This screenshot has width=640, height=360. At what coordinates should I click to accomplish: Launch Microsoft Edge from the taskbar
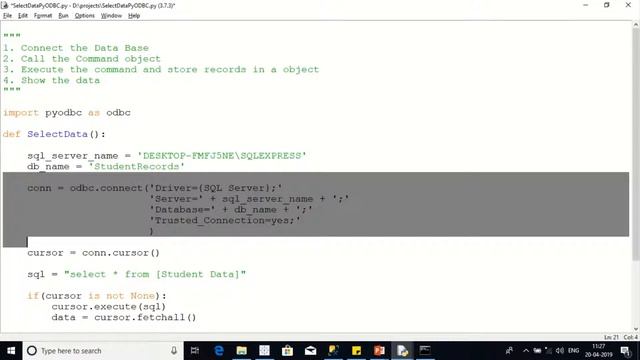pyautogui.click(x=219, y=351)
